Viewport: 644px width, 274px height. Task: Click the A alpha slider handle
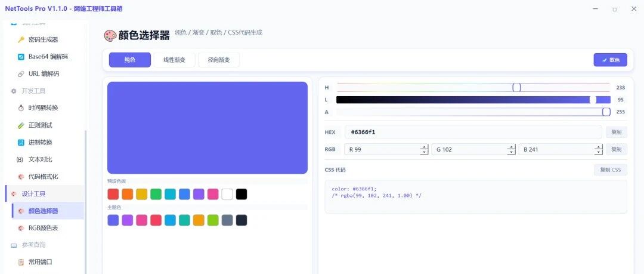click(606, 112)
